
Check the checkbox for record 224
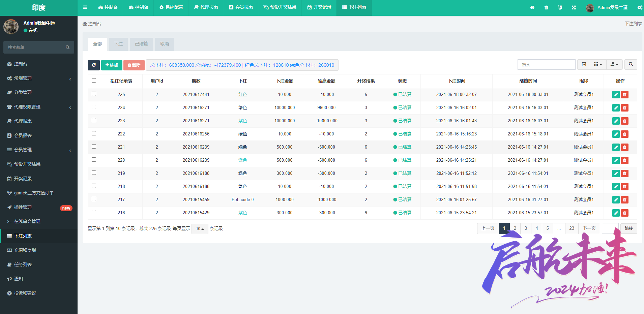pyautogui.click(x=94, y=107)
